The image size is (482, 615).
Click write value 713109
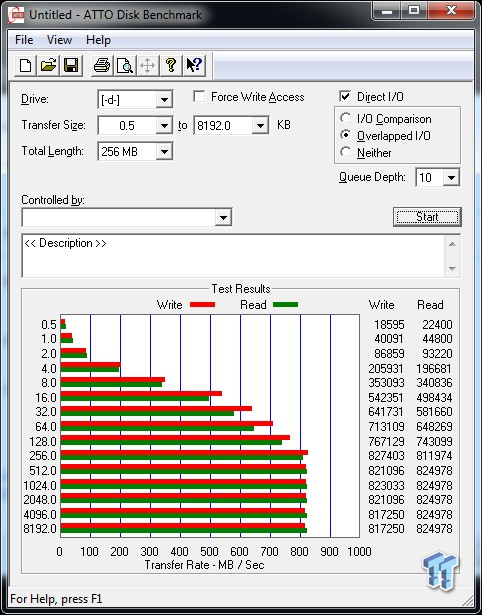386,427
